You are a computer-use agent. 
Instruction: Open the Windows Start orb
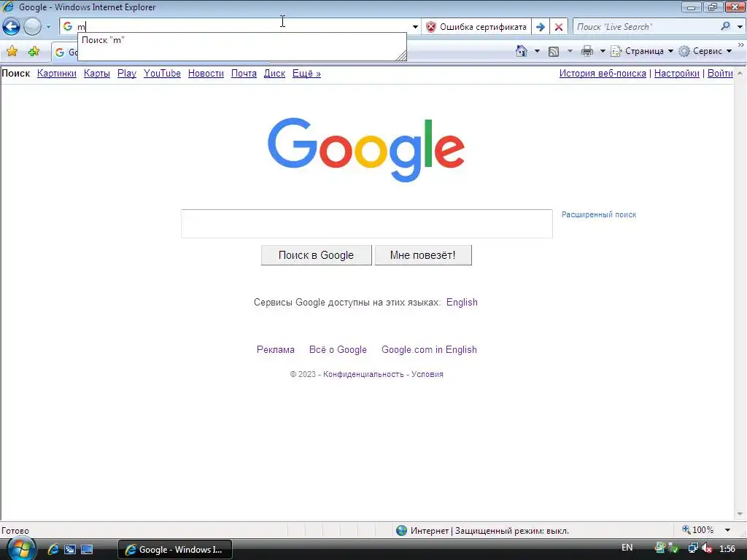click(21, 549)
